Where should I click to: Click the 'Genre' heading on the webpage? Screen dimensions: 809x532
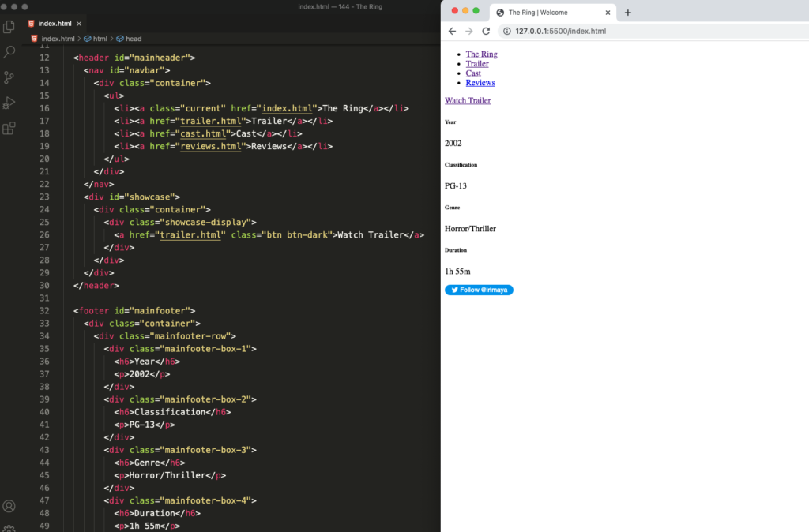tap(452, 208)
